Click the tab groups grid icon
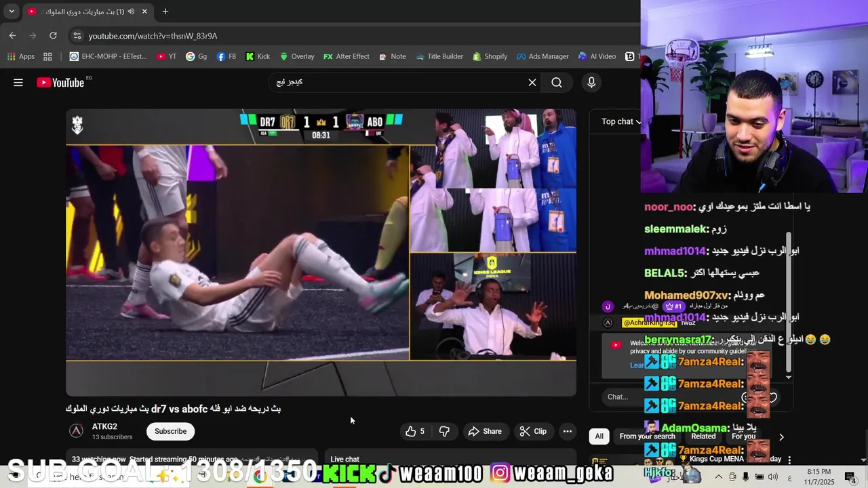This screenshot has width=868, height=488. [x=47, y=56]
